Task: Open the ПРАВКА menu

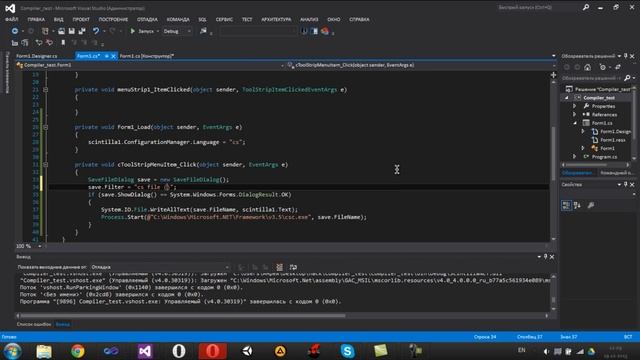Action: coord(36,19)
